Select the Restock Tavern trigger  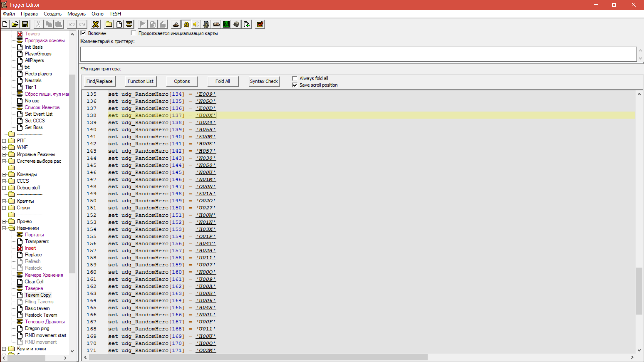tap(41, 315)
